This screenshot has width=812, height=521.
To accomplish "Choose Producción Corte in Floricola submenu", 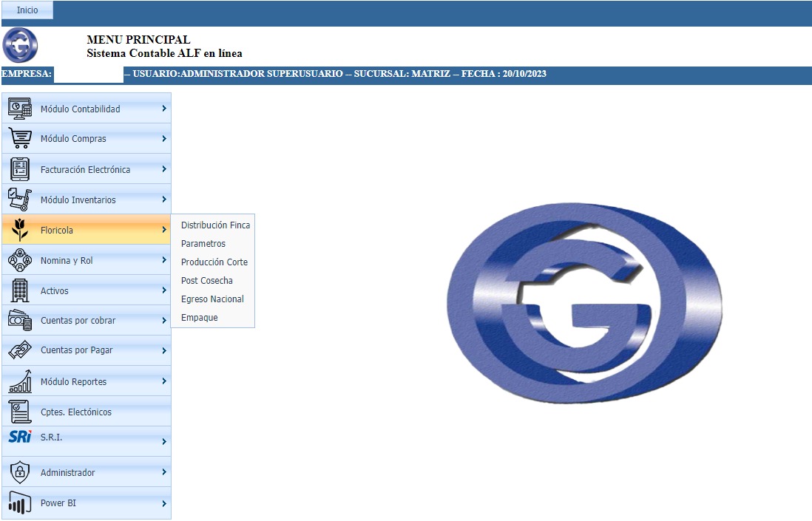I will coord(214,262).
